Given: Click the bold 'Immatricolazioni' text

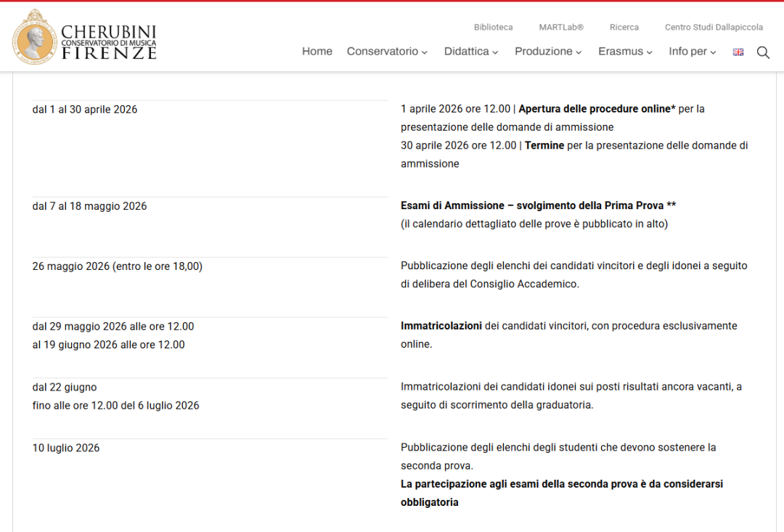Looking at the screenshot, I should [x=441, y=326].
